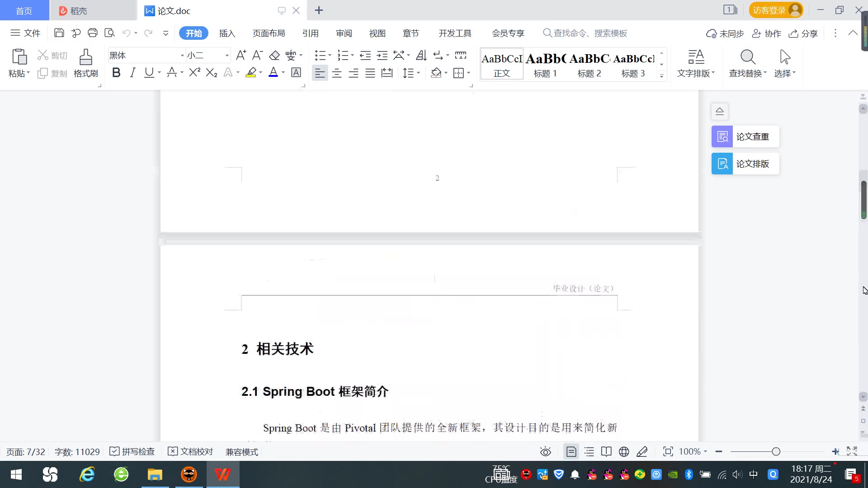This screenshot has height=488, width=868.
Task: Open the 文件 File menu
Action: click(x=26, y=33)
